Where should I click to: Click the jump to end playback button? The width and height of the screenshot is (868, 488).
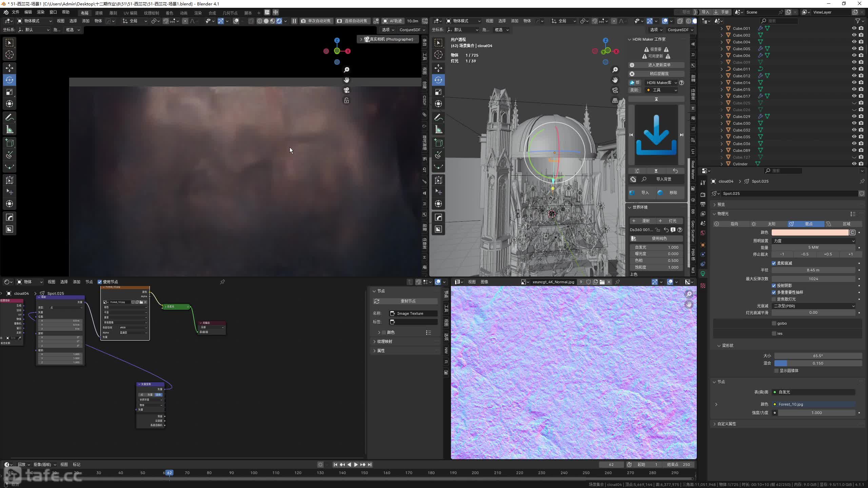pyautogui.click(x=370, y=465)
